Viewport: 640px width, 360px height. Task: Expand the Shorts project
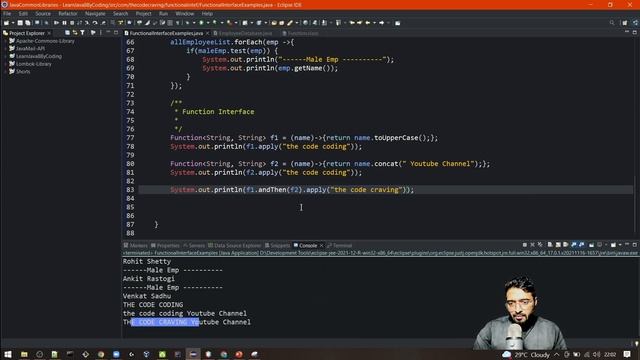point(6,71)
